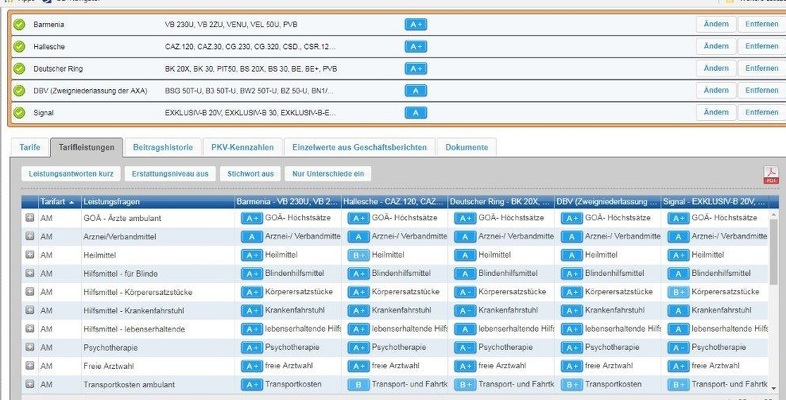Image resolution: width=786 pixels, height=400 pixels.
Task: Sort table by Tarifart column header
Action: (60, 202)
